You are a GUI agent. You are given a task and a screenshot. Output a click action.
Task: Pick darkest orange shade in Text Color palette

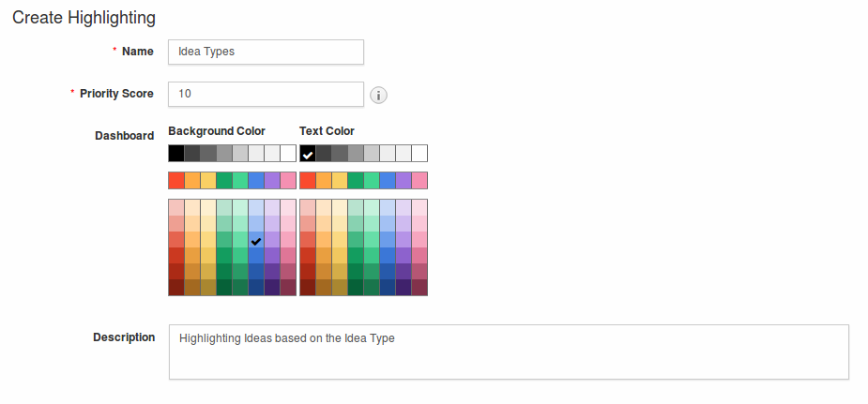pos(324,288)
